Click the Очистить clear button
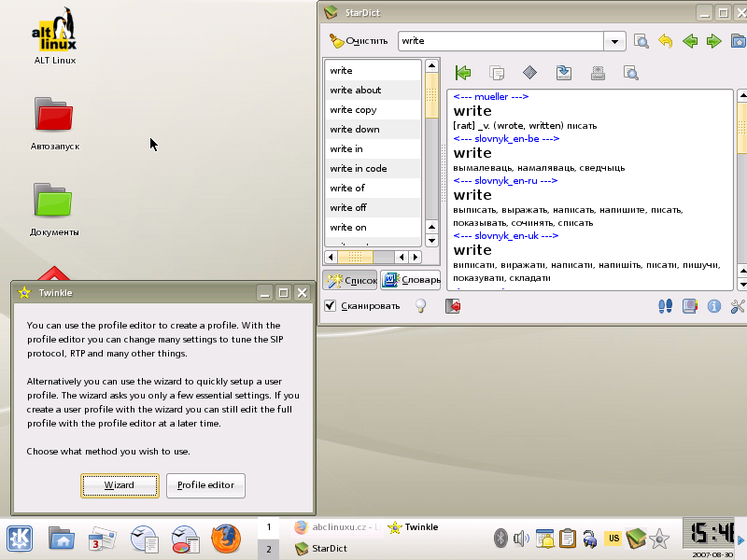Image resolution: width=747 pixels, height=560 pixels. [x=359, y=41]
